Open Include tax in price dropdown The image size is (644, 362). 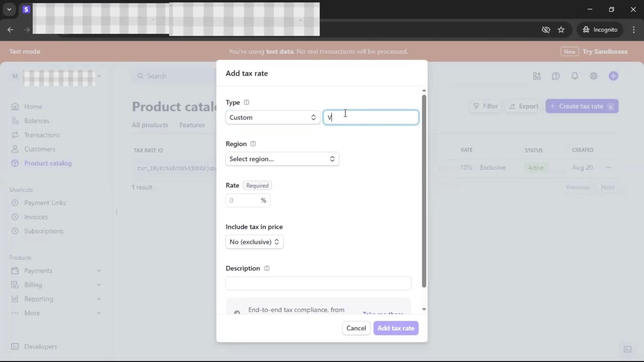(254, 242)
